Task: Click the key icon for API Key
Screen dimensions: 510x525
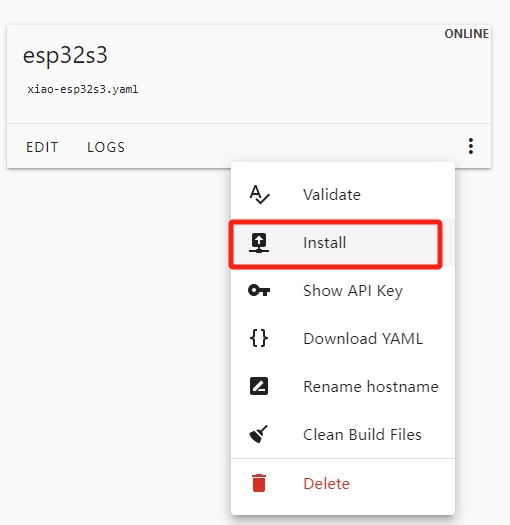Action: [259, 290]
